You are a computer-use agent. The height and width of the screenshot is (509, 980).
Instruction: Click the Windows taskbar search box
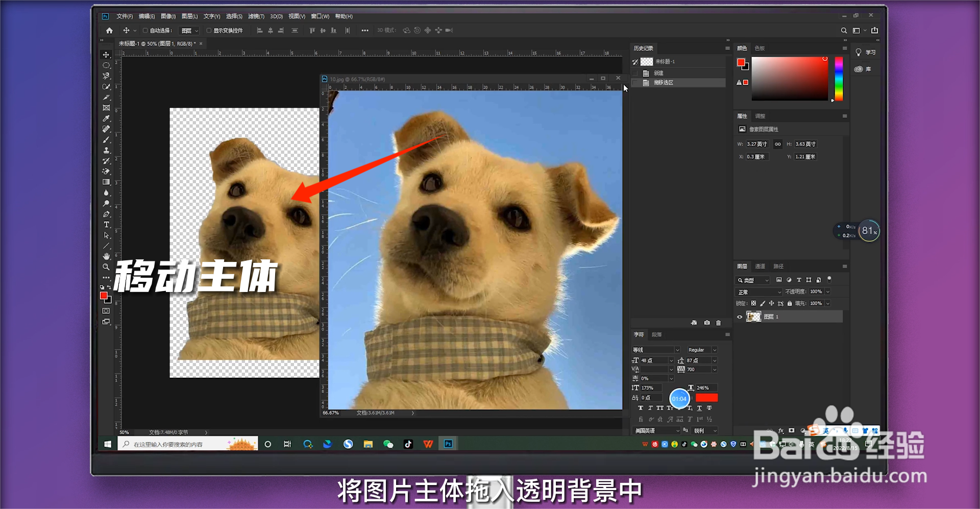tap(188, 444)
